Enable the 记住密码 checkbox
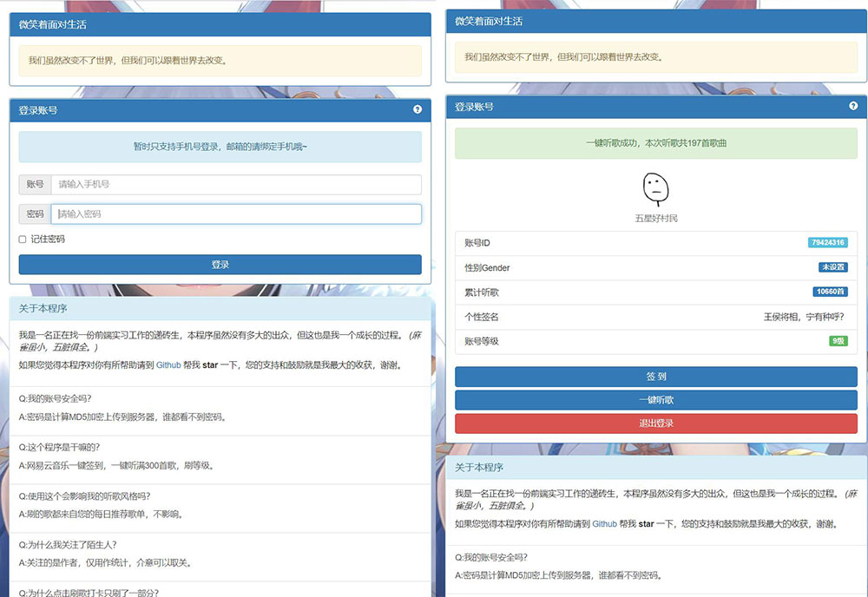The height and width of the screenshot is (597, 868). 18,240
